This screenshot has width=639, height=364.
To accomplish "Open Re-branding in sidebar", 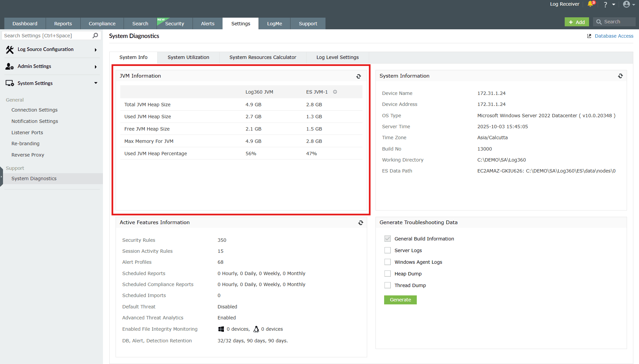I will (25, 144).
